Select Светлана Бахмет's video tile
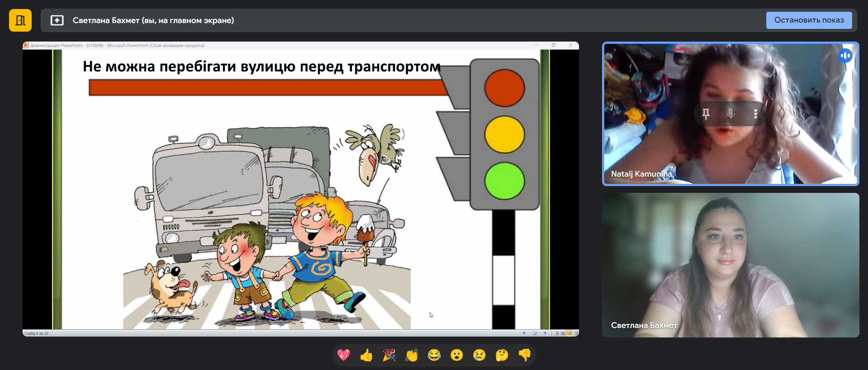The height and width of the screenshot is (370, 868). tap(730, 265)
